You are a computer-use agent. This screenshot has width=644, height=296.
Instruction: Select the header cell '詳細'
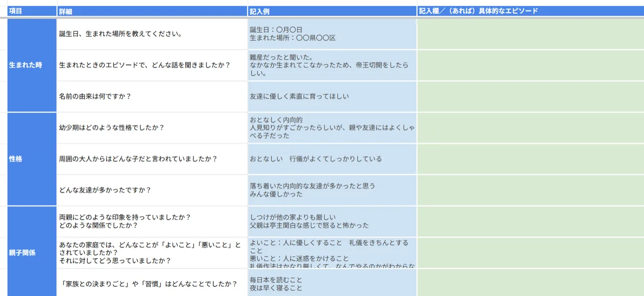[x=152, y=11]
